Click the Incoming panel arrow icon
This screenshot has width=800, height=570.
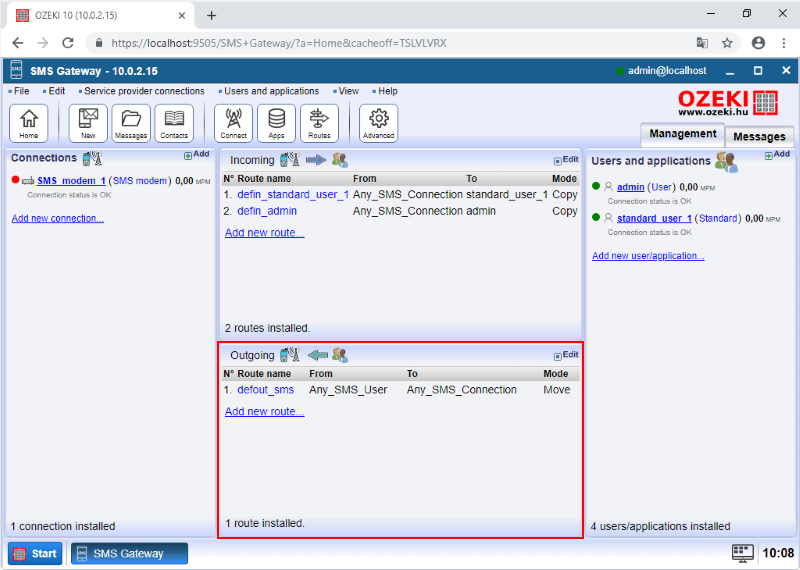pyautogui.click(x=316, y=160)
